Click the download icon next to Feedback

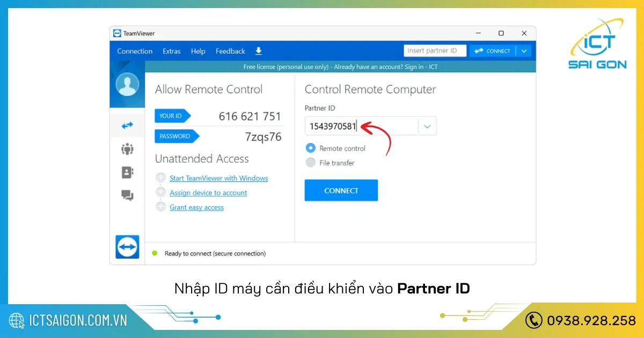(258, 51)
